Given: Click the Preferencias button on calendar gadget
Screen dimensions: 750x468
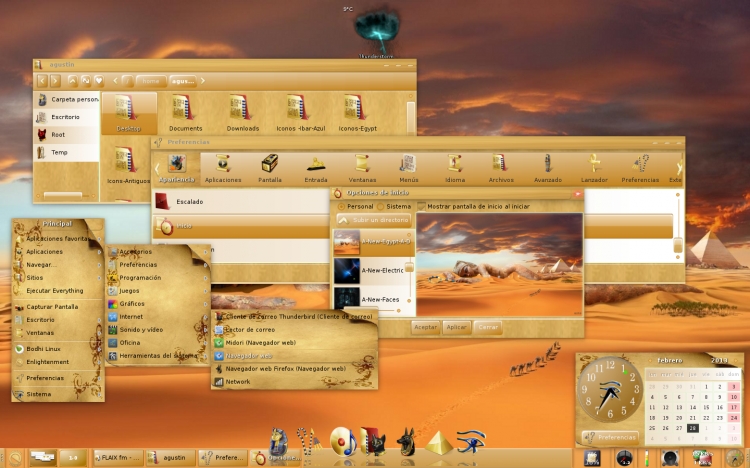Looking at the screenshot, I should coord(609,437).
